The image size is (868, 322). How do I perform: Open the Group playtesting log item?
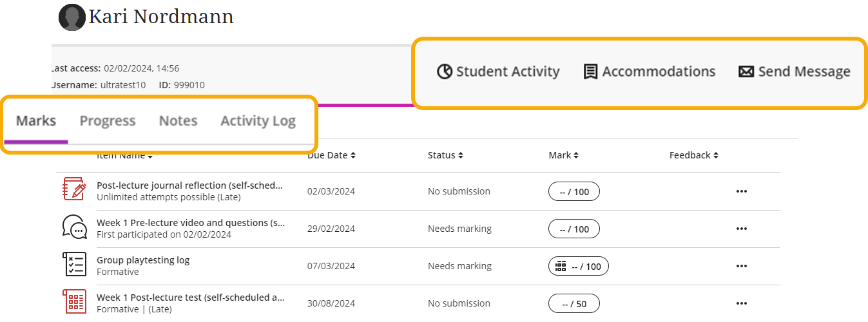143,260
